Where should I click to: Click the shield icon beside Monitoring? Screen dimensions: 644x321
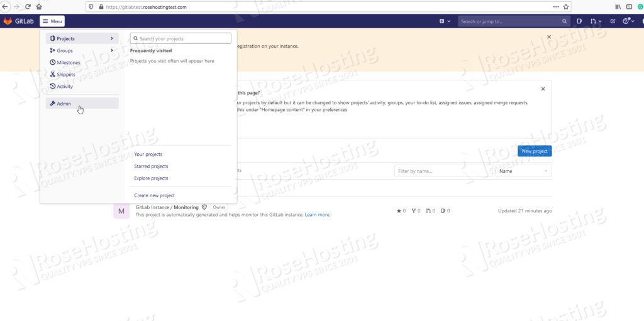click(x=204, y=207)
